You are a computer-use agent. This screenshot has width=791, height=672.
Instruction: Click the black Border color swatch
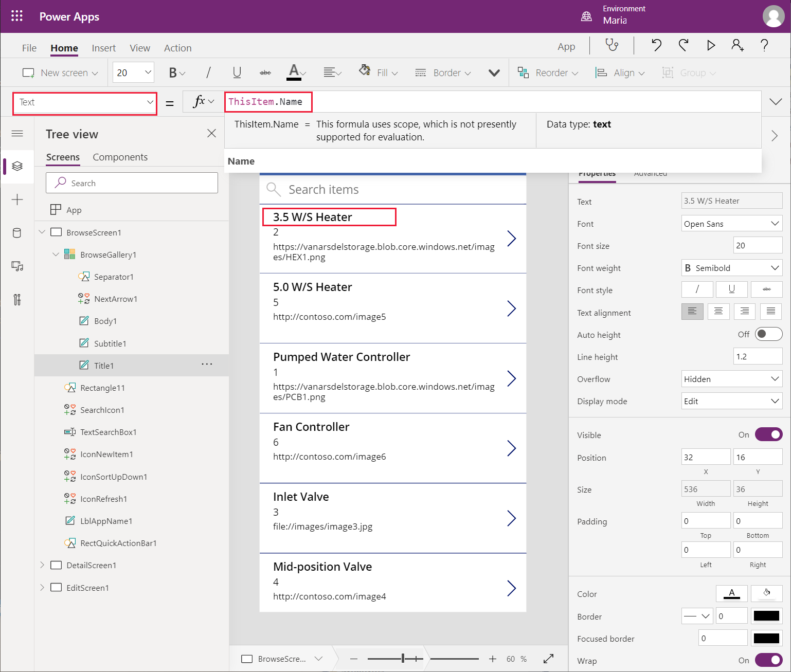[766, 616]
